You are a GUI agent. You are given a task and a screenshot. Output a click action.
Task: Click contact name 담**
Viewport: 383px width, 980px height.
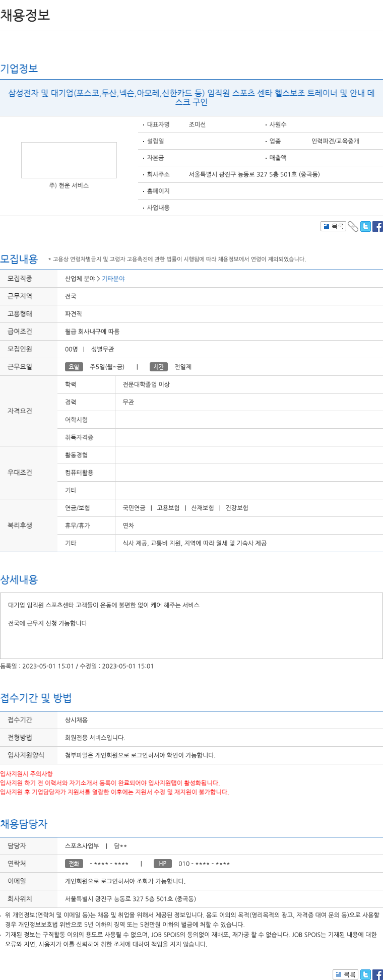click(x=120, y=846)
